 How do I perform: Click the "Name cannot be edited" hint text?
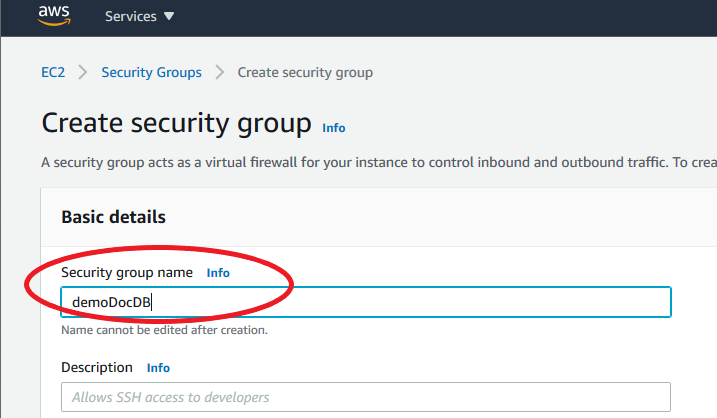[164, 329]
